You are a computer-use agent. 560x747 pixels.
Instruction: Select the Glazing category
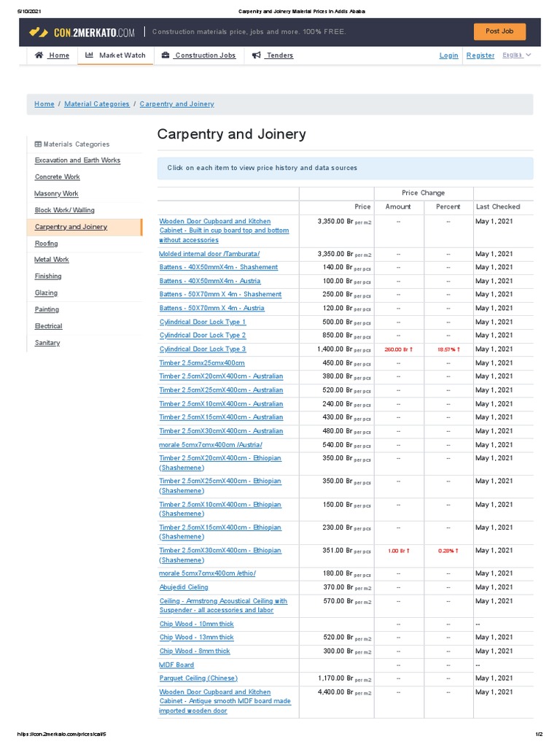(46, 293)
